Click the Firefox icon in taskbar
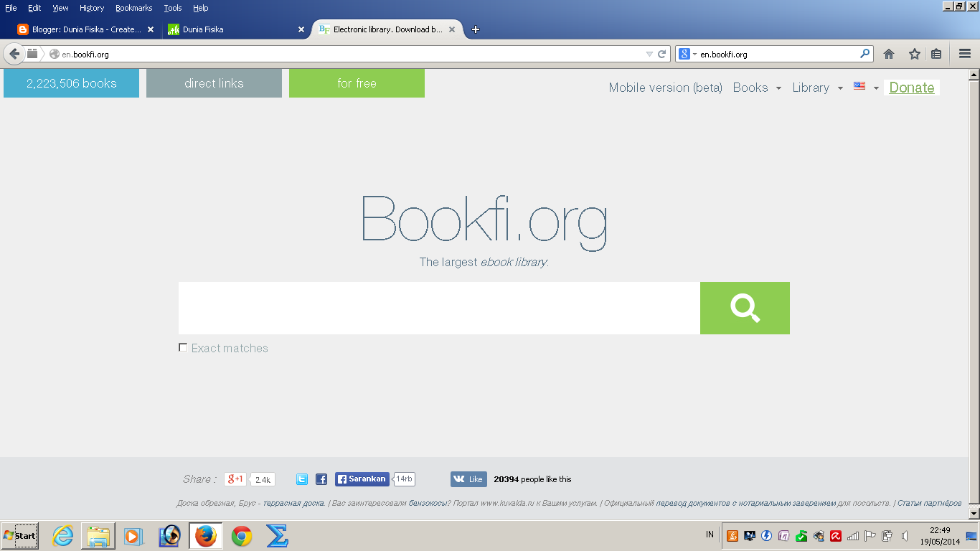Image resolution: width=980 pixels, height=551 pixels. 206,536
